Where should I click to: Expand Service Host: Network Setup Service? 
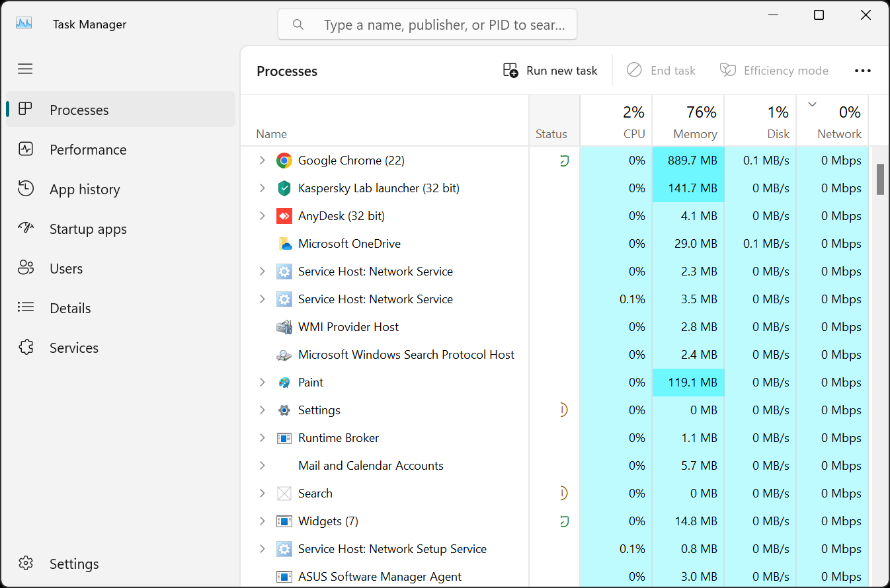point(263,549)
